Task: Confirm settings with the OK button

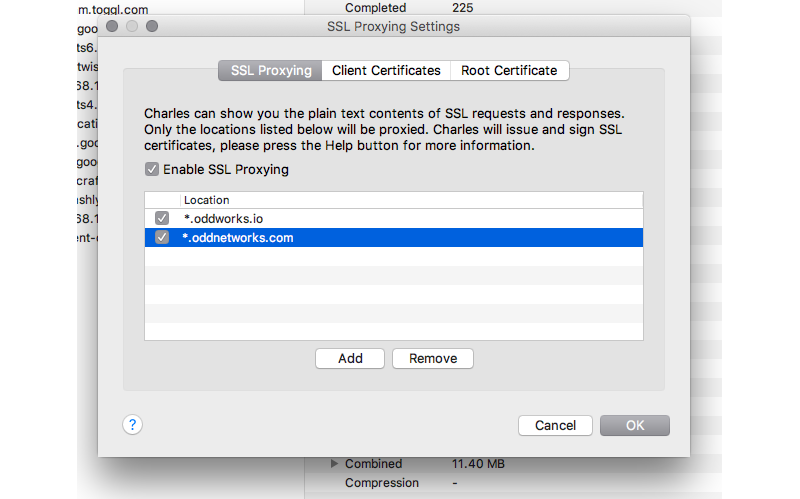Action: pos(635,425)
